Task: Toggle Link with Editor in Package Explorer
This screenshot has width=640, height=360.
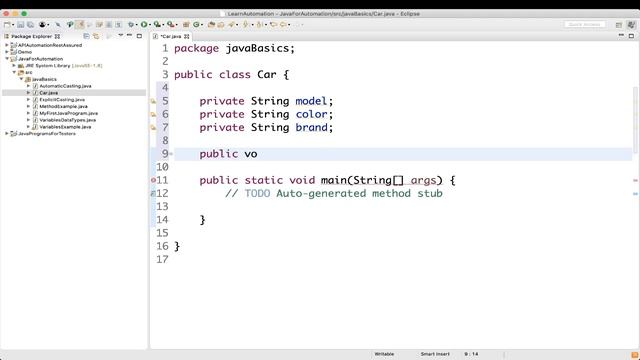Action: tap(96, 36)
